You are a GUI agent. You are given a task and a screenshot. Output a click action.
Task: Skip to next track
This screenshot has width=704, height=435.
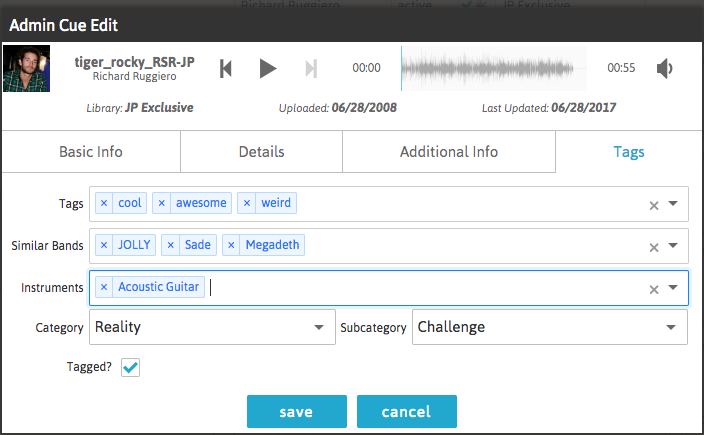311,69
